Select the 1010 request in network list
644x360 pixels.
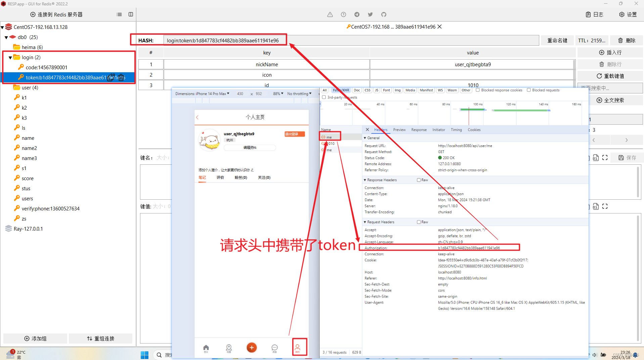pyautogui.click(x=340, y=144)
